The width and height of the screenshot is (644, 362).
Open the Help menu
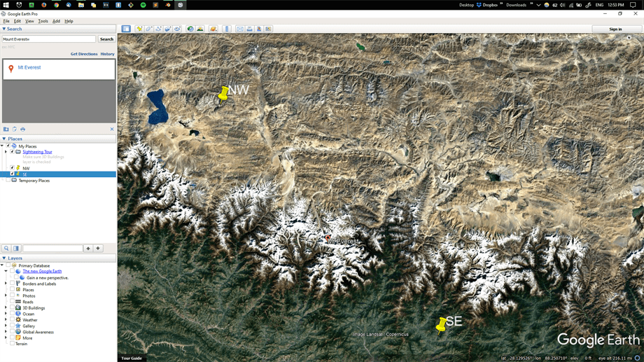pyautogui.click(x=69, y=21)
